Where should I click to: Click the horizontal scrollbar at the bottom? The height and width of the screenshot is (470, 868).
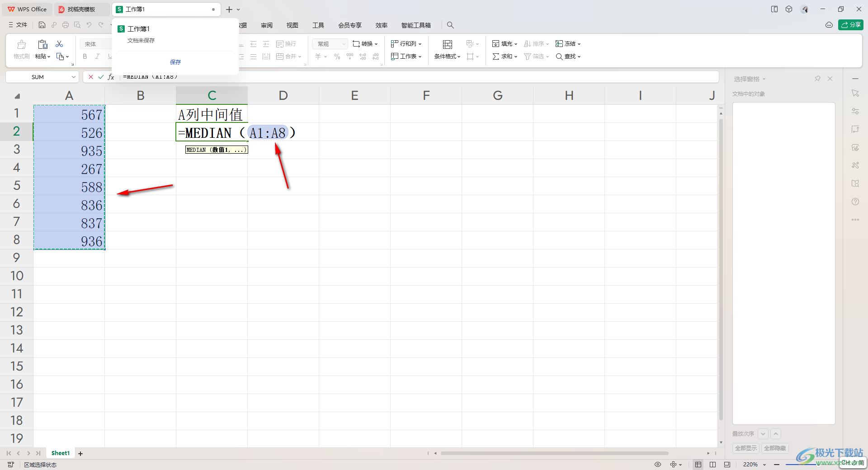coord(554,453)
